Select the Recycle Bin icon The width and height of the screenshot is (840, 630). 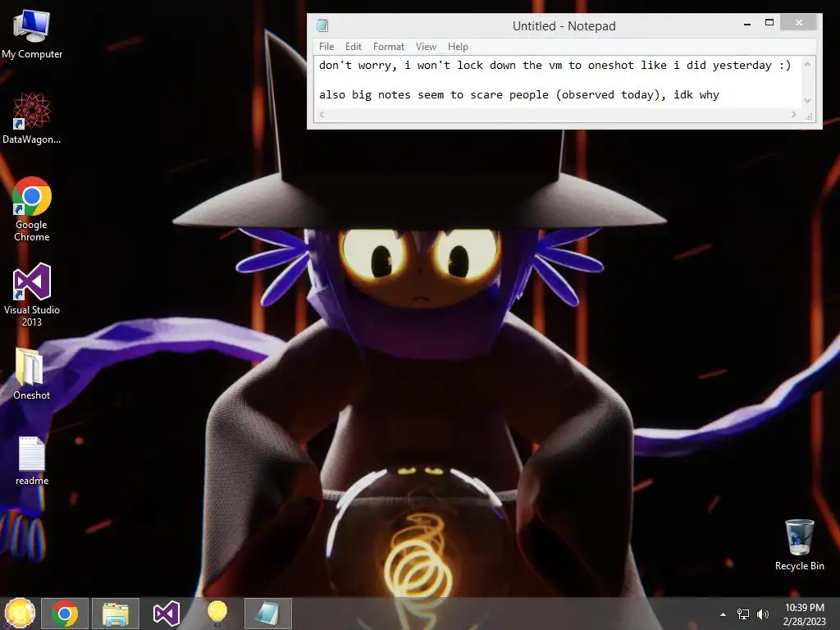799,545
